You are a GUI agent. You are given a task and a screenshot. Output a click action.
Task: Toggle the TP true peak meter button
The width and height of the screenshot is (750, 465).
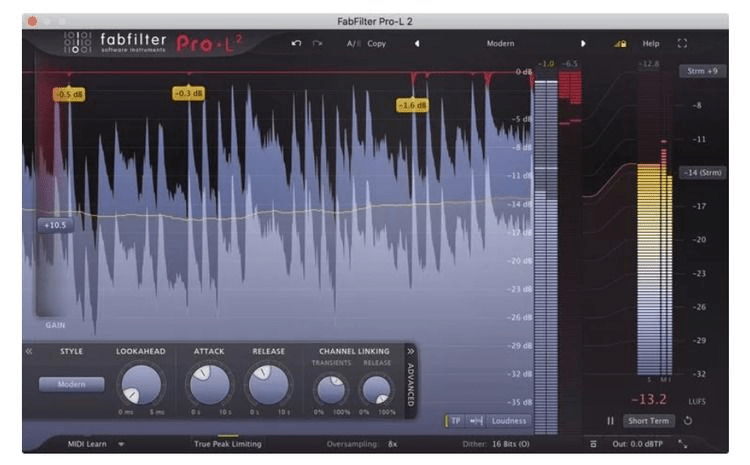(x=455, y=421)
